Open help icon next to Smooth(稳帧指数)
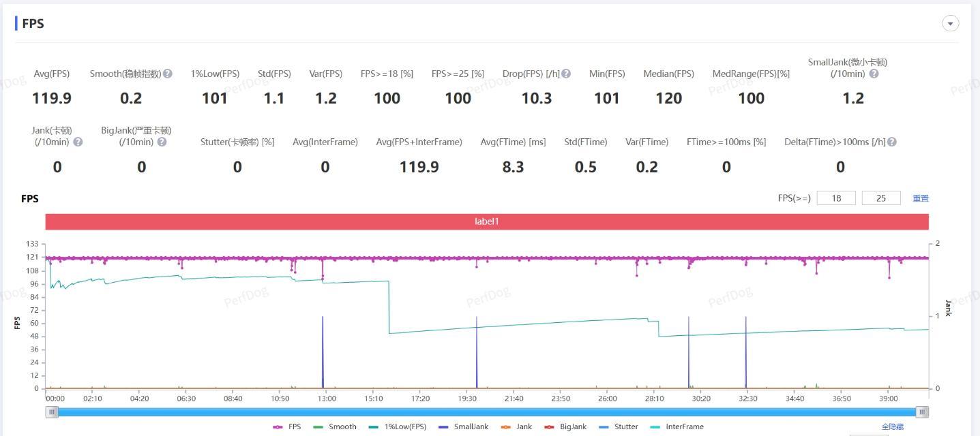 168,74
